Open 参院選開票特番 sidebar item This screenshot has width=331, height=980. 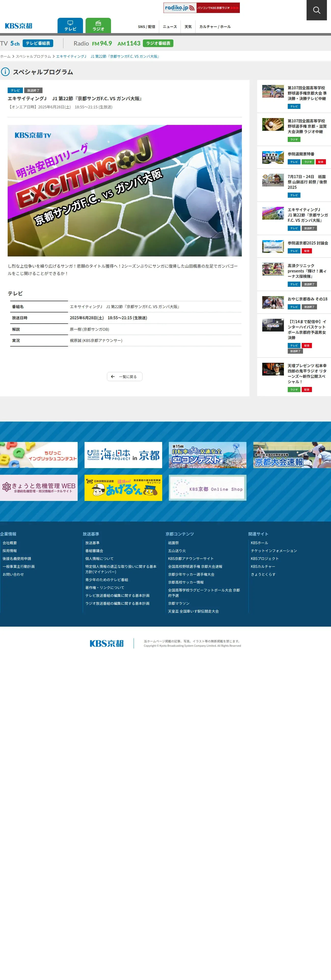point(294,157)
